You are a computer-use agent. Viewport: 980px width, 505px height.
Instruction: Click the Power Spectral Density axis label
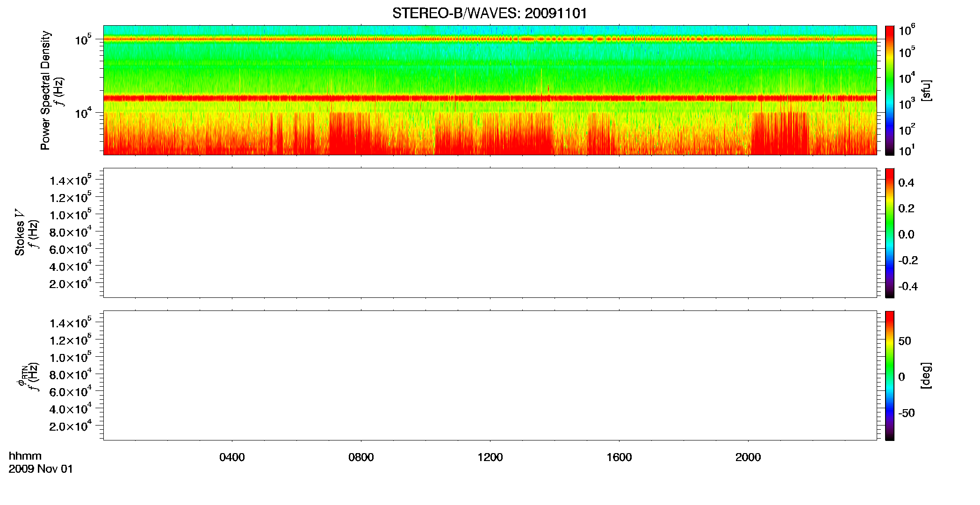tap(45, 90)
